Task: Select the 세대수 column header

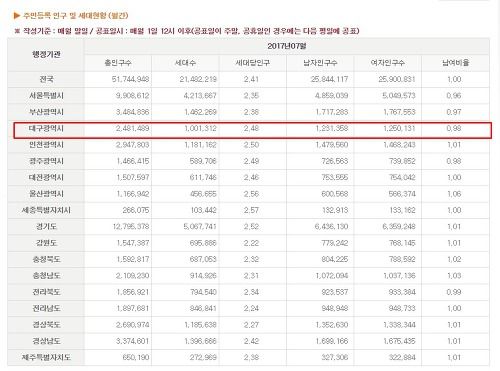Action: pyautogui.click(x=185, y=63)
